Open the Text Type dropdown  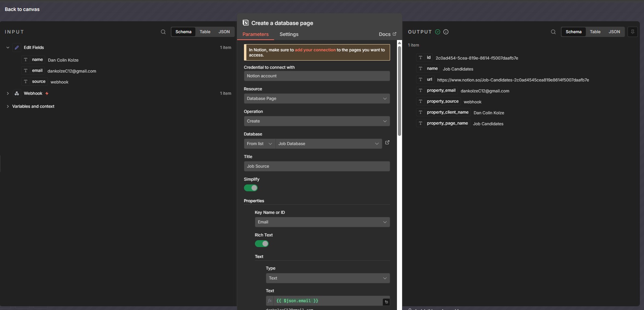(328, 278)
